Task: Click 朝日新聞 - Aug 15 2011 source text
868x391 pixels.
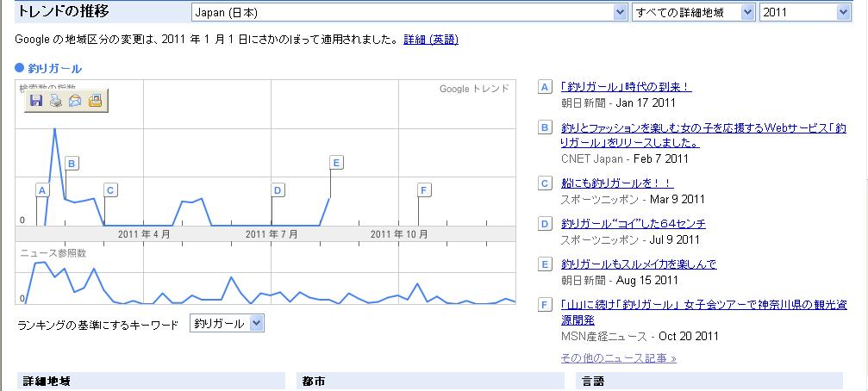Action: [619, 281]
